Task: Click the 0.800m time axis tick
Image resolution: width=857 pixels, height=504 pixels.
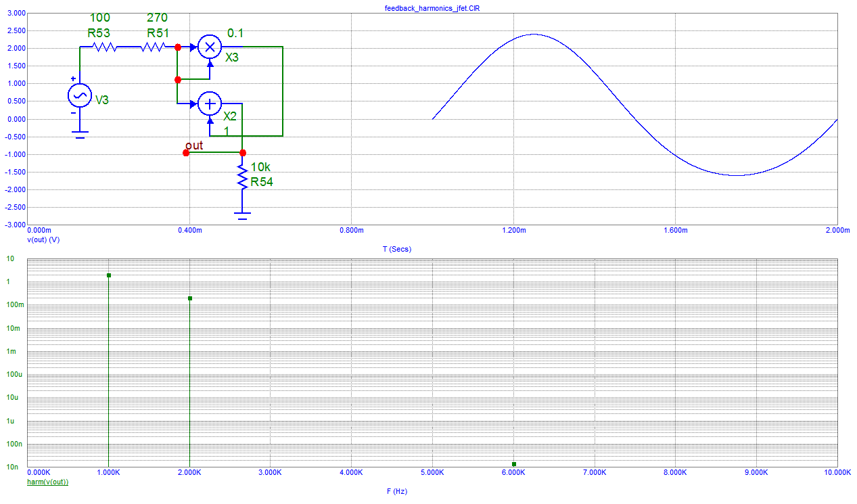Action: [x=352, y=231]
